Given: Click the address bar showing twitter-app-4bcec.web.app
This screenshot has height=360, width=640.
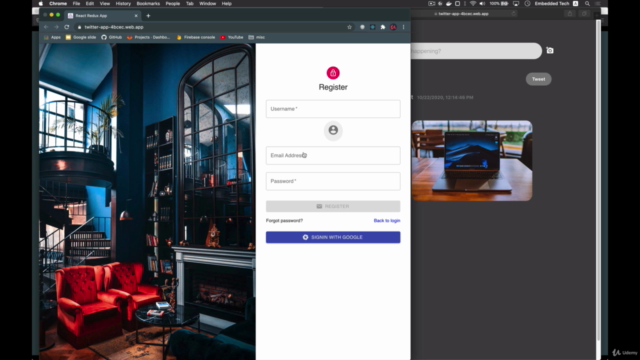Looking at the screenshot, I should [x=210, y=27].
